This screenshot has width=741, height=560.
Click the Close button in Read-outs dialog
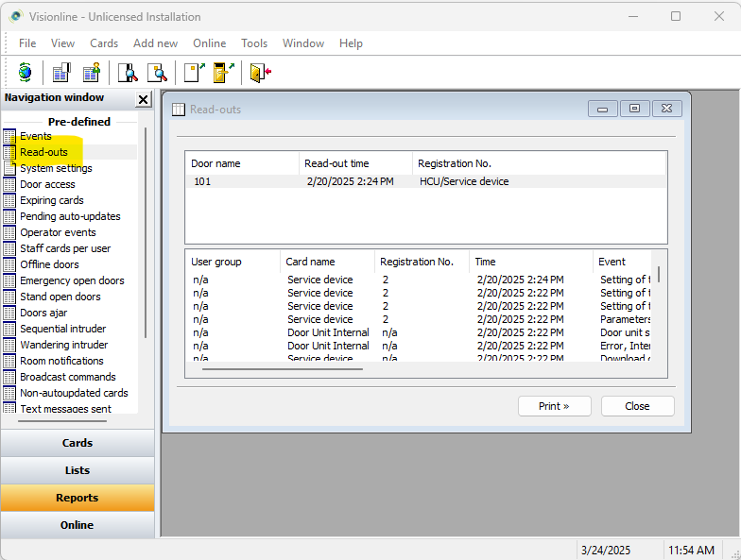(637, 406)
